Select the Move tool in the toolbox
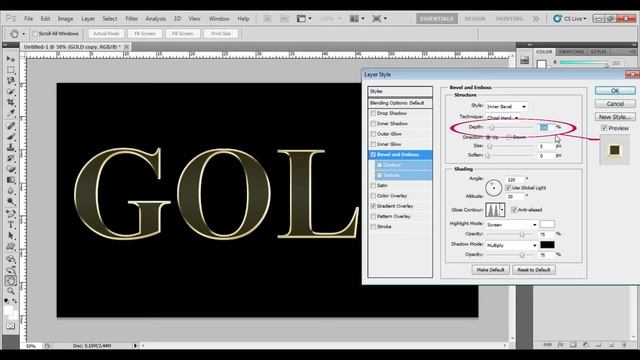This screenshot has width=640, height=360. [x=11, y=59]
